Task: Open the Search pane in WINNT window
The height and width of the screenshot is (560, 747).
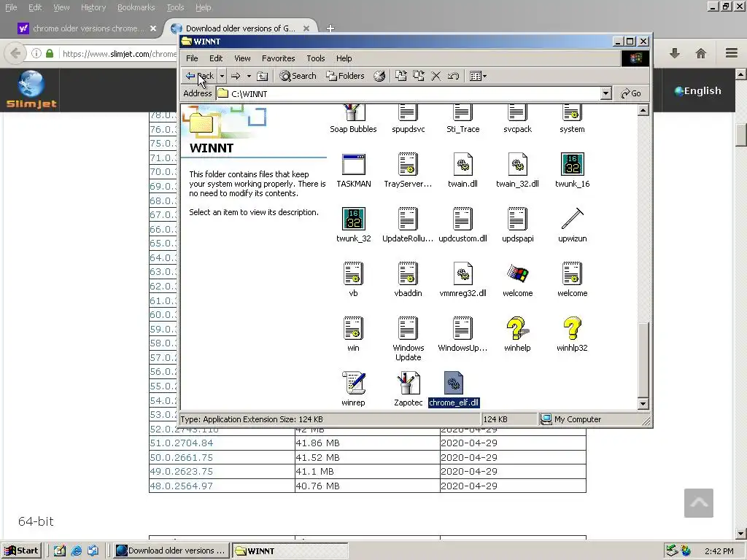Action: pyautogui.click(x=298, y=76)
